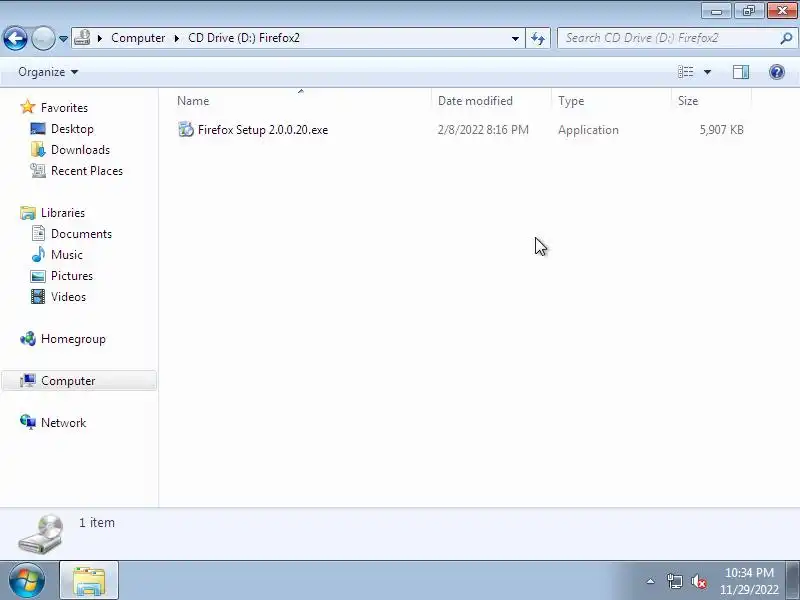Click the Network icon
Image resolution: width=800 pixels, height=600 pixels.
(28, 422)
